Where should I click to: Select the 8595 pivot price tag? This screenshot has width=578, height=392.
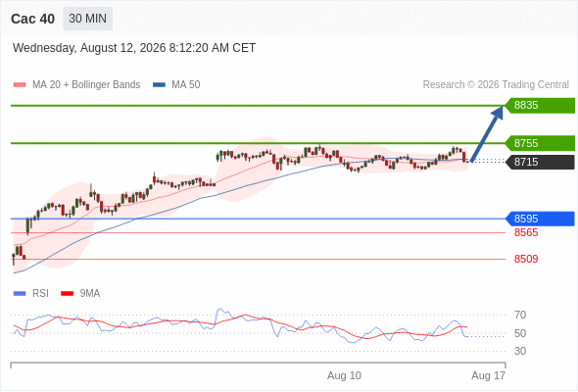tap(540, 219)
